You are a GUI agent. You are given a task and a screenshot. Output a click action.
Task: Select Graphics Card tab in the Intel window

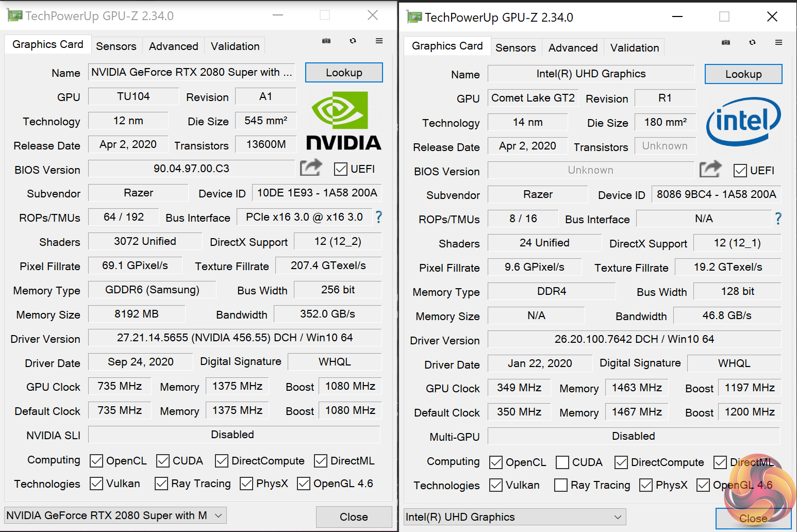point(447,46)
